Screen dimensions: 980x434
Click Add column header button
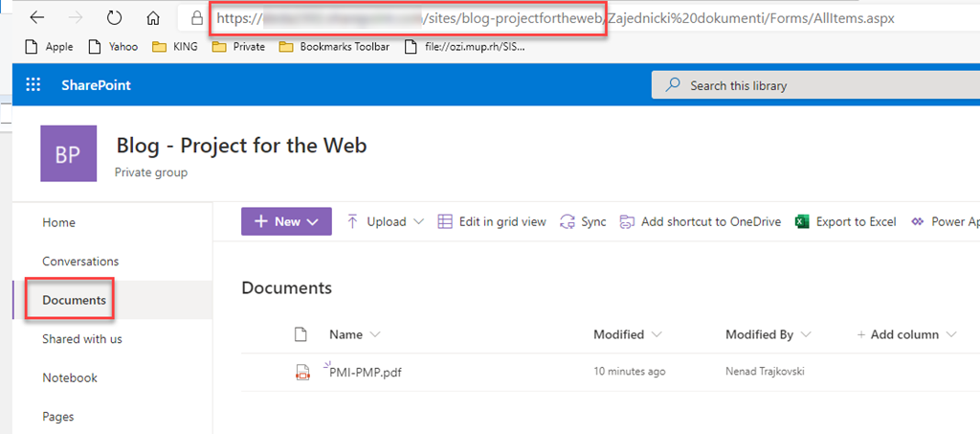(x=905, y=334)
